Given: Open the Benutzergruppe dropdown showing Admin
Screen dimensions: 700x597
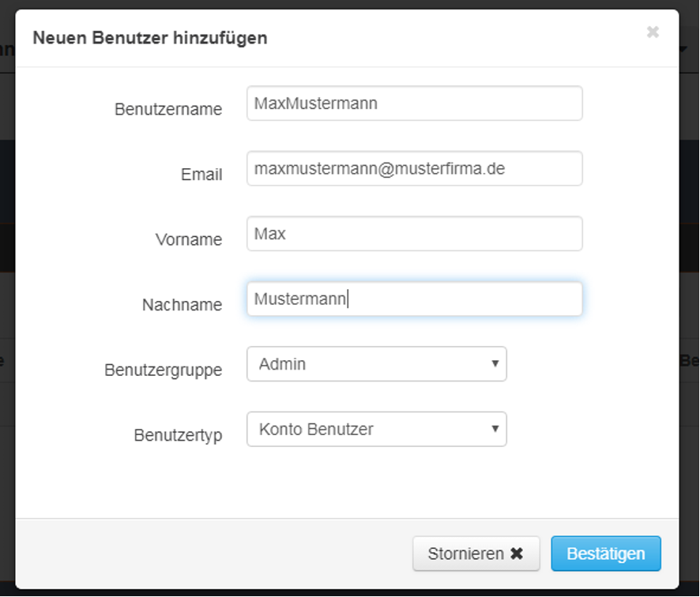Looking at the screenshot, I should click(x=376, y=364).
